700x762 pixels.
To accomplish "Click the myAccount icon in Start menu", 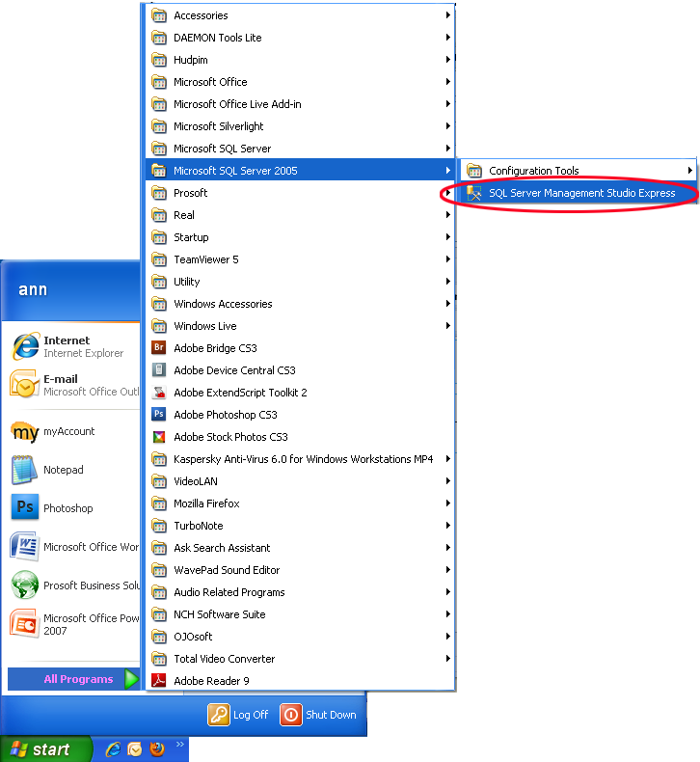I will click(24, 431).
